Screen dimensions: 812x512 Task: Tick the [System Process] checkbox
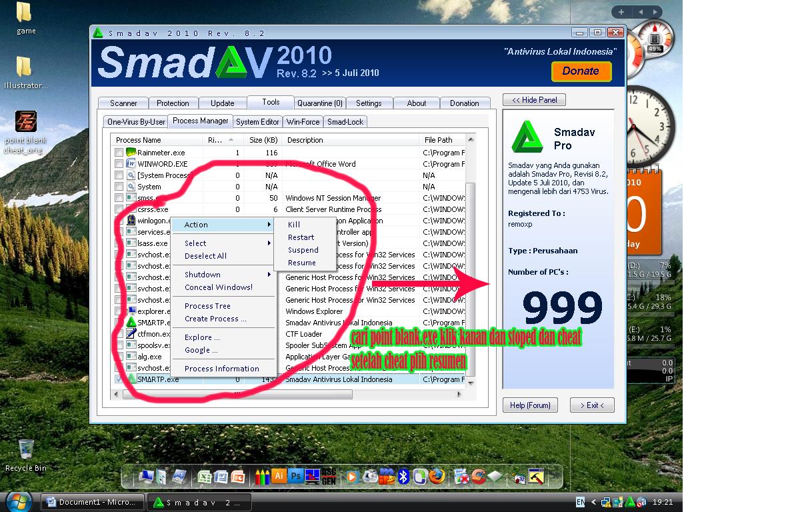(119, 175)
